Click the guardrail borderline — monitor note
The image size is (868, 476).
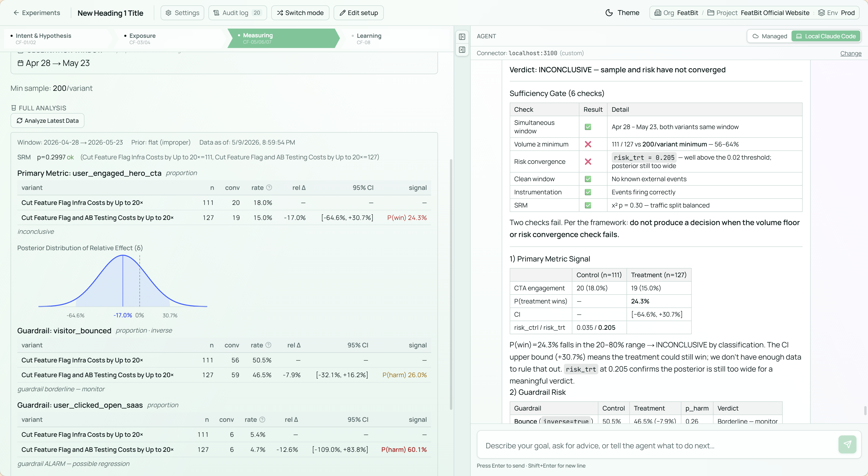pos(61,389)
